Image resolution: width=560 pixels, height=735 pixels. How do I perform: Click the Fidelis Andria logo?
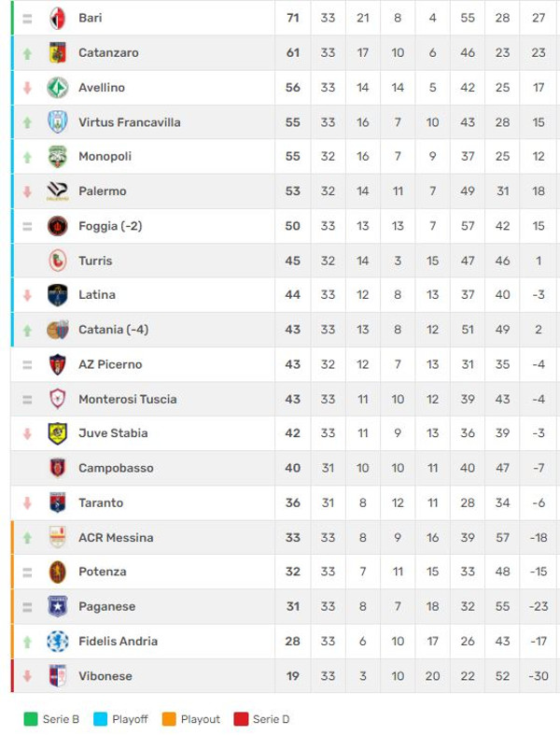click(x=58, y=642)
